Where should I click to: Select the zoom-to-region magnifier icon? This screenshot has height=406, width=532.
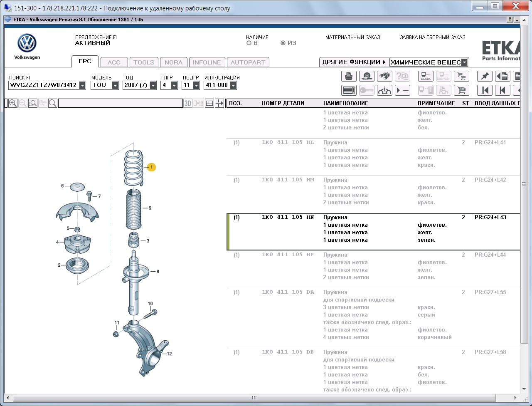(x=33, y=103)
